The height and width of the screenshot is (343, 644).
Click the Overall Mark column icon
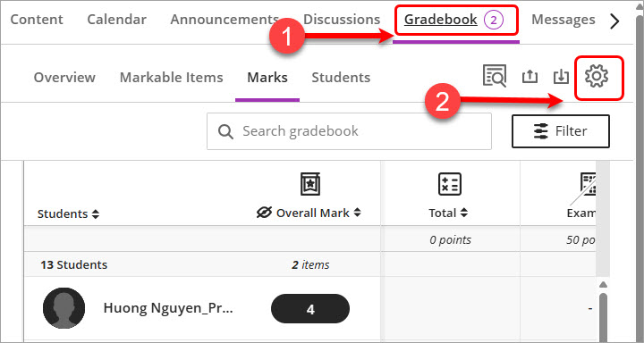[310, 184]
